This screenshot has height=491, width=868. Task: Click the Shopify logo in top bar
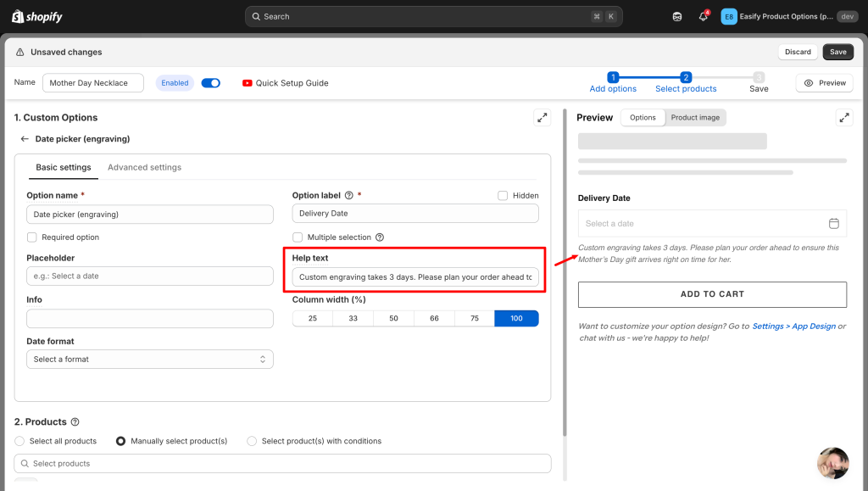tap(37, 16)
